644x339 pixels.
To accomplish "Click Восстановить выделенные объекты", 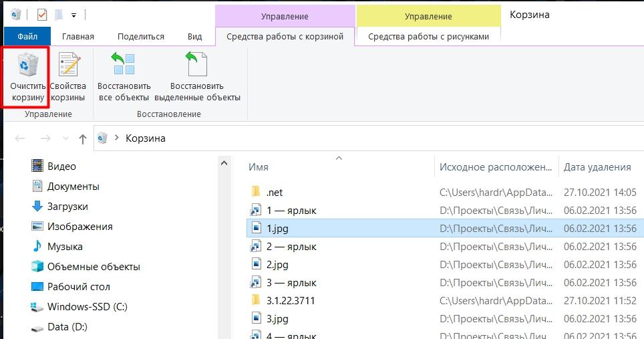I will pos(197,78).
